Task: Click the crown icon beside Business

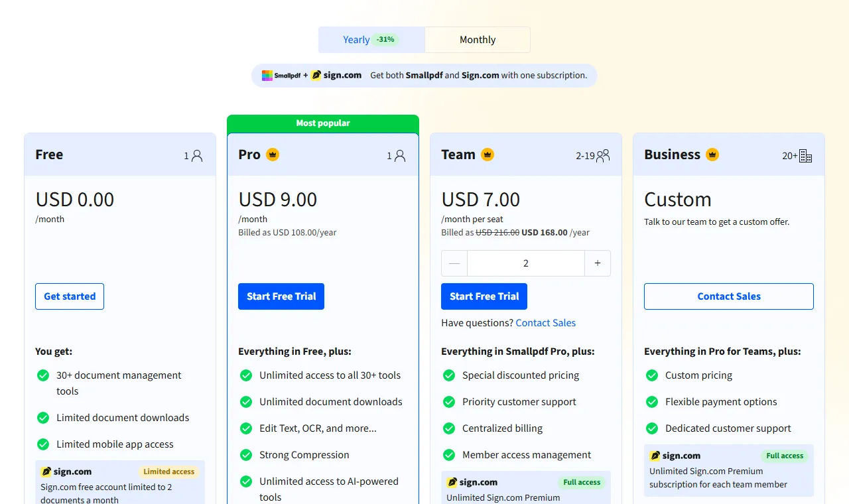Action: (x=712, y=155)
